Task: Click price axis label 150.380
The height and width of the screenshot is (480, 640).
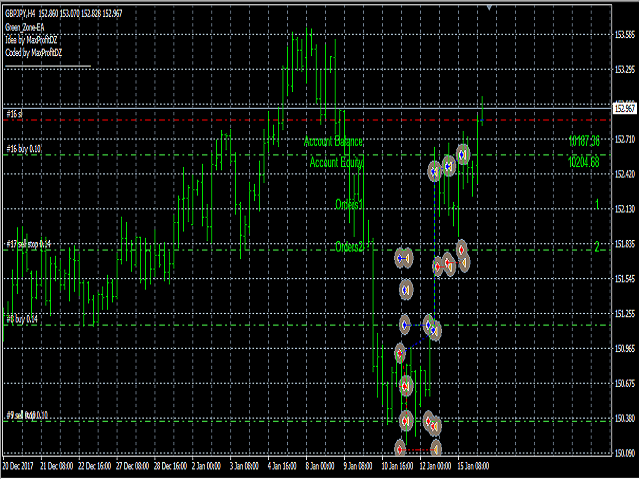Action: (625, 418)
